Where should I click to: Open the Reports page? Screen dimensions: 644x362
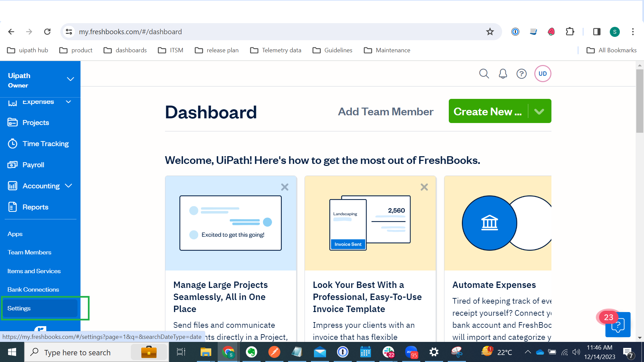click(35, 207)
